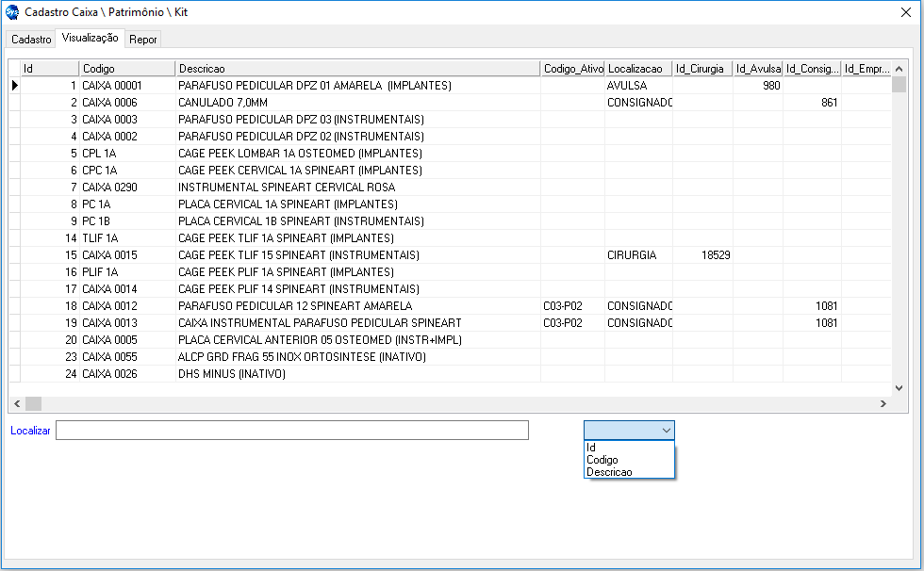Choose Descricao from the dropdown list
The height and width of the screenshot is (571, 924).
coord(609,472)
